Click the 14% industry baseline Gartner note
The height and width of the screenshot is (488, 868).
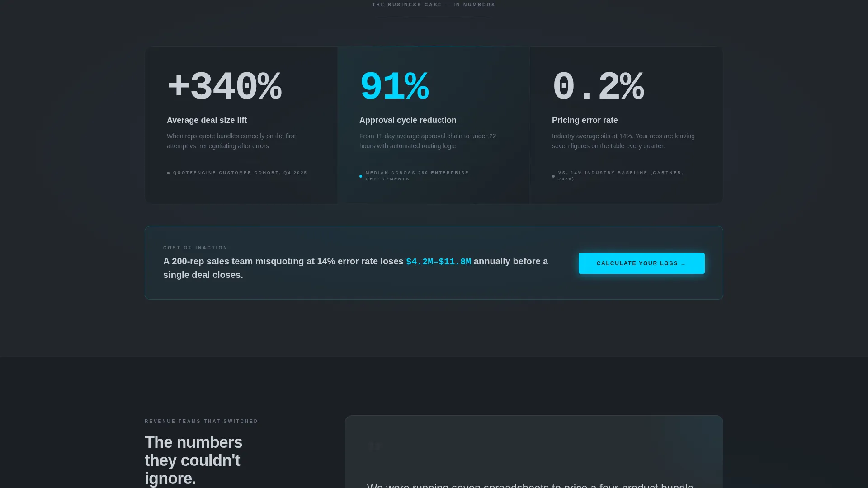coord(621,176)
